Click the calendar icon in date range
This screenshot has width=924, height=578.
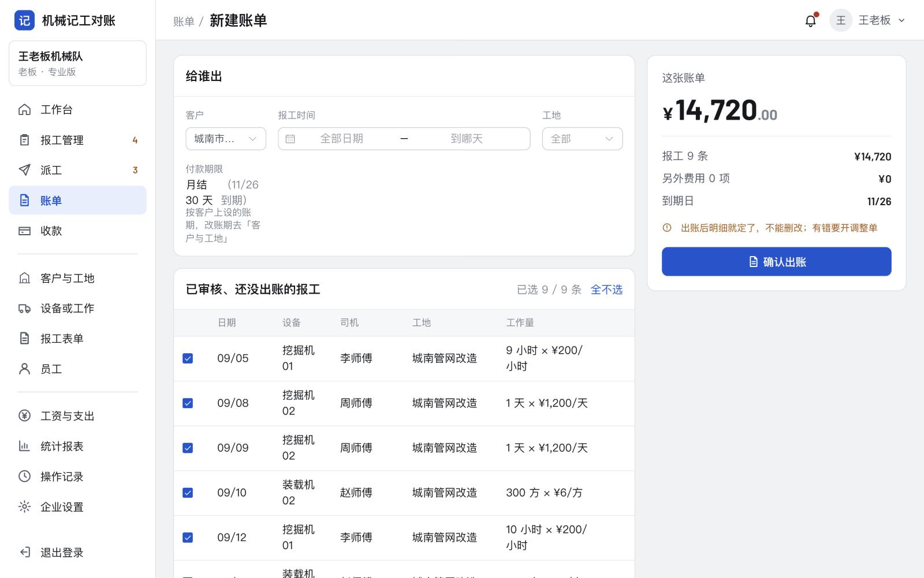coord(290,139)
